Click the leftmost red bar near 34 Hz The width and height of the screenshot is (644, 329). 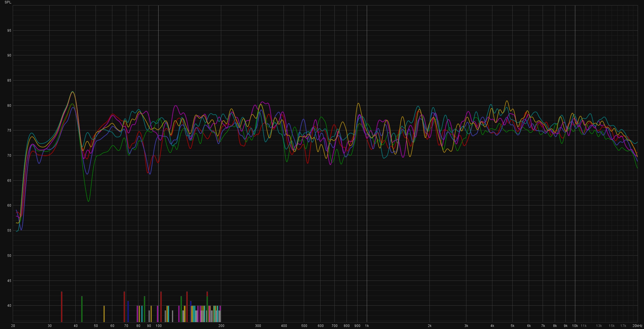(62, 306)
